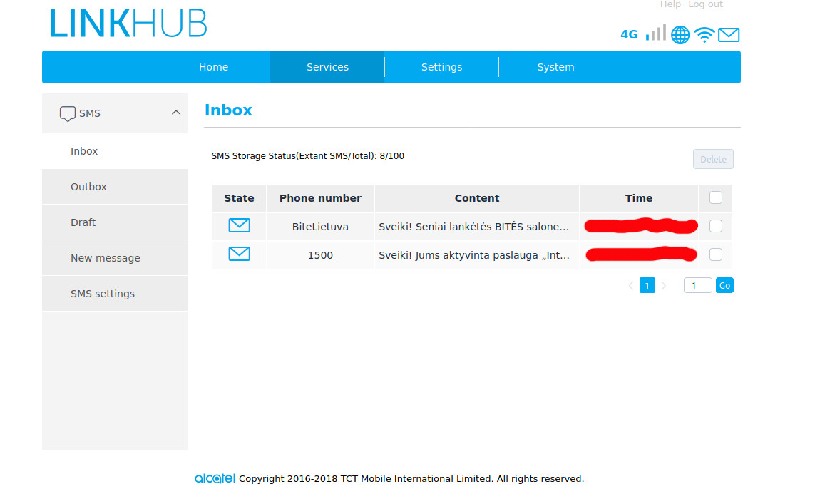Select Inbox in the sidebar
Viewport: 815px width, 504px height.
pos(115,151)
